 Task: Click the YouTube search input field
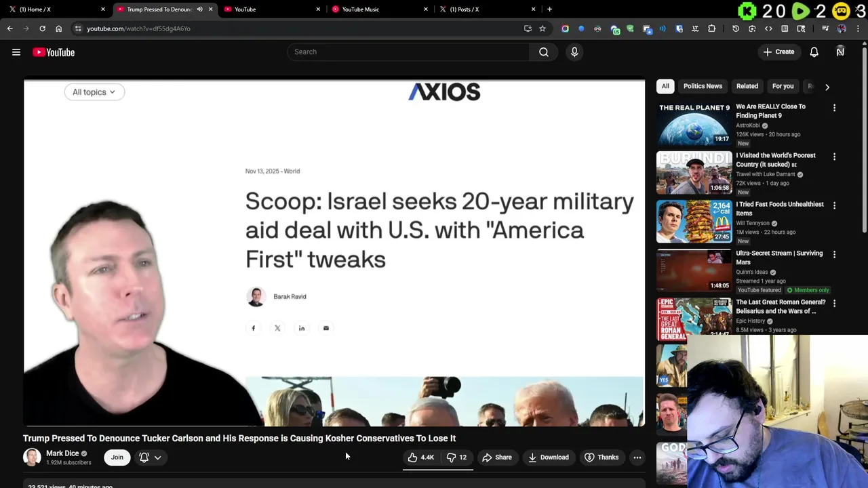click(408, 52)
